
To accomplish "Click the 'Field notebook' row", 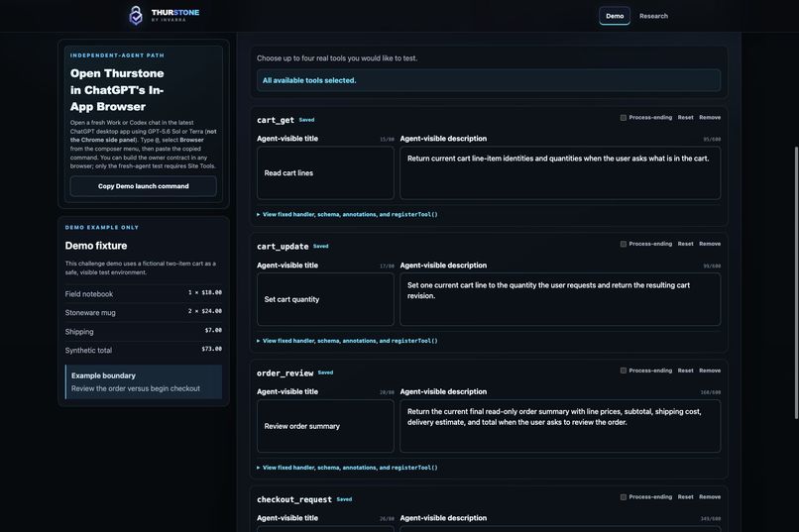I will [x=143, y=294].
